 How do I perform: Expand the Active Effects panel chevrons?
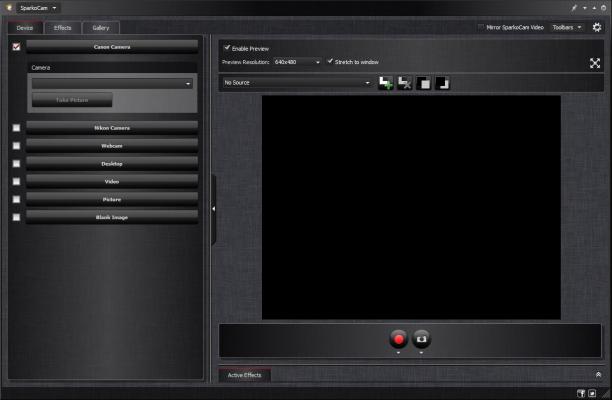click(598, 375)
